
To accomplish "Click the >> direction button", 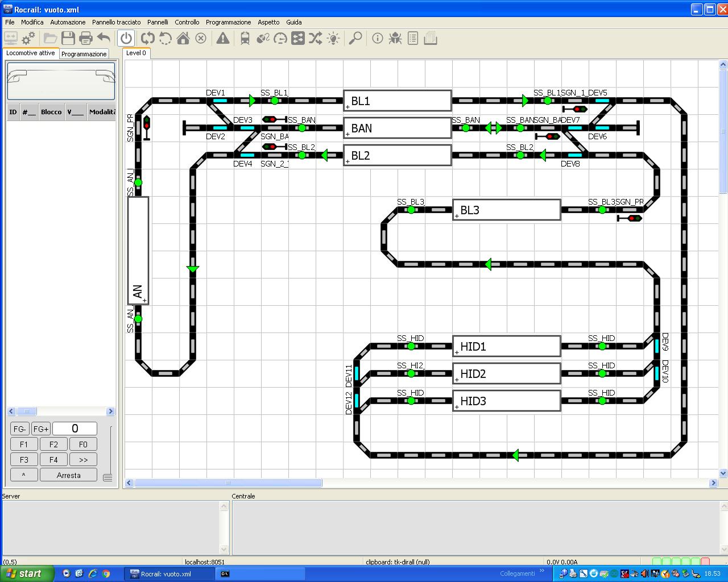I will tap(83, 460).
